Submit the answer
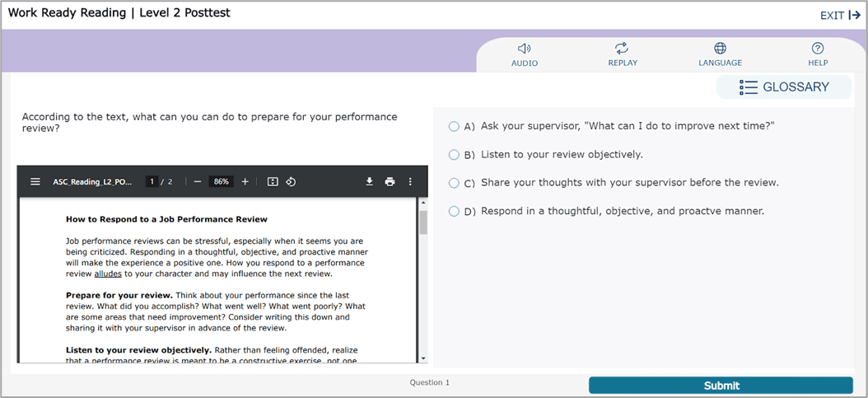This screenshot has height=398, width=868. (x=721, y=386)
